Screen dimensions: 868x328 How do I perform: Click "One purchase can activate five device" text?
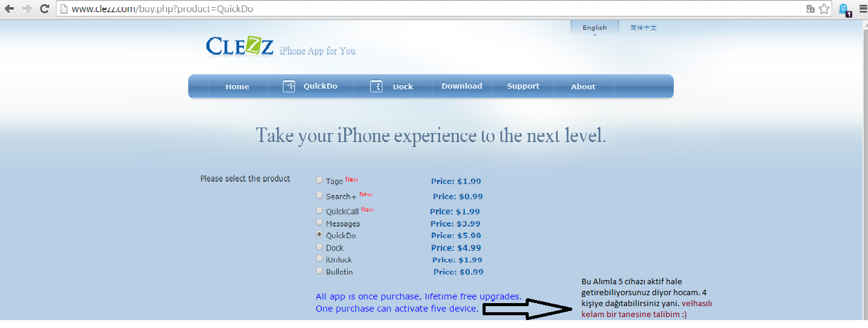(x=397, y=309)
